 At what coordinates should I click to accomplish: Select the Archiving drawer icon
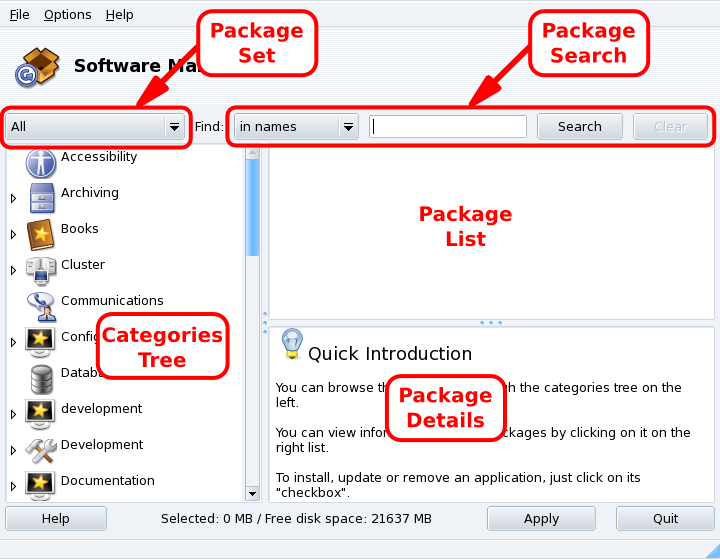click(x=41, y=198)
